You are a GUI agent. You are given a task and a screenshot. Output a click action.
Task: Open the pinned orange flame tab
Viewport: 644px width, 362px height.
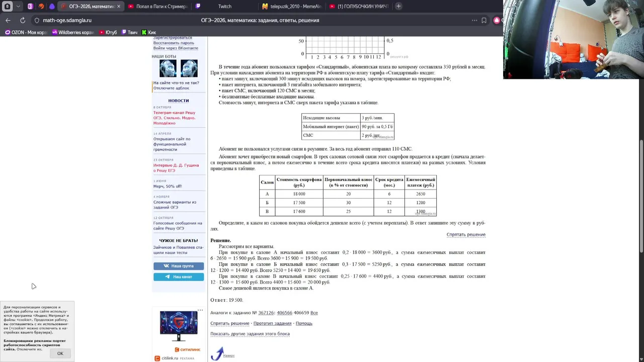[x=41, y=7]
